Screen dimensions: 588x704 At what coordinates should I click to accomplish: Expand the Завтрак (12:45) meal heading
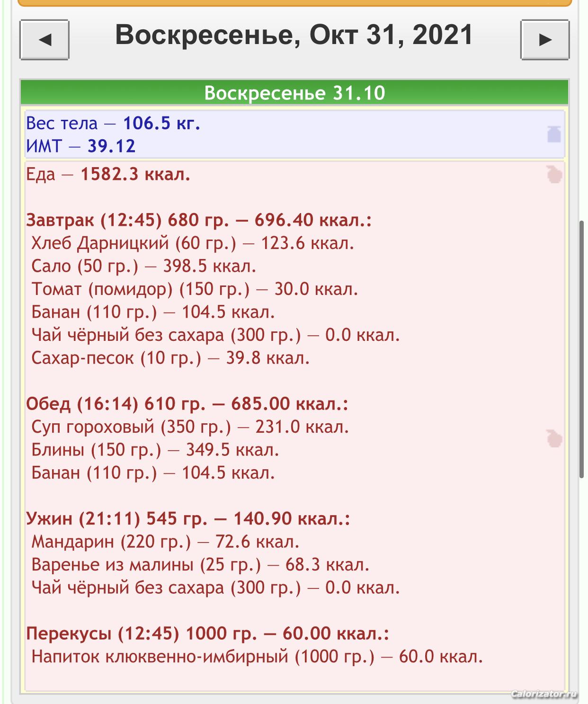tap(199, 220)
